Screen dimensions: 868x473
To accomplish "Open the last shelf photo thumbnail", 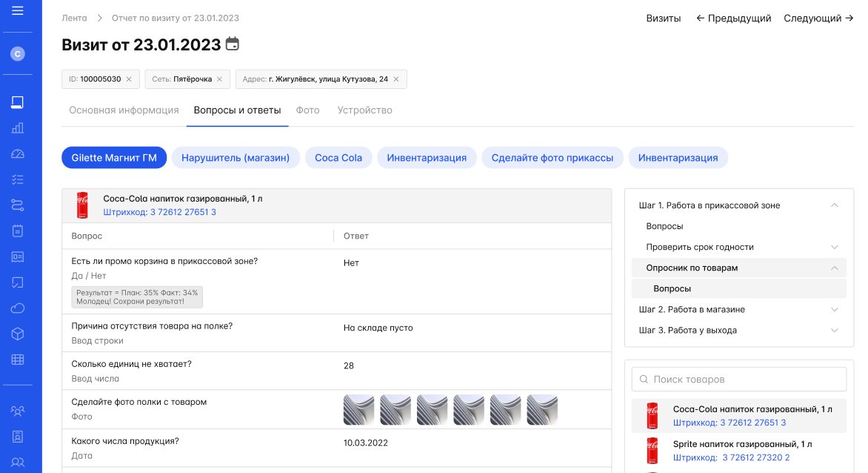I will pos(542,410).
